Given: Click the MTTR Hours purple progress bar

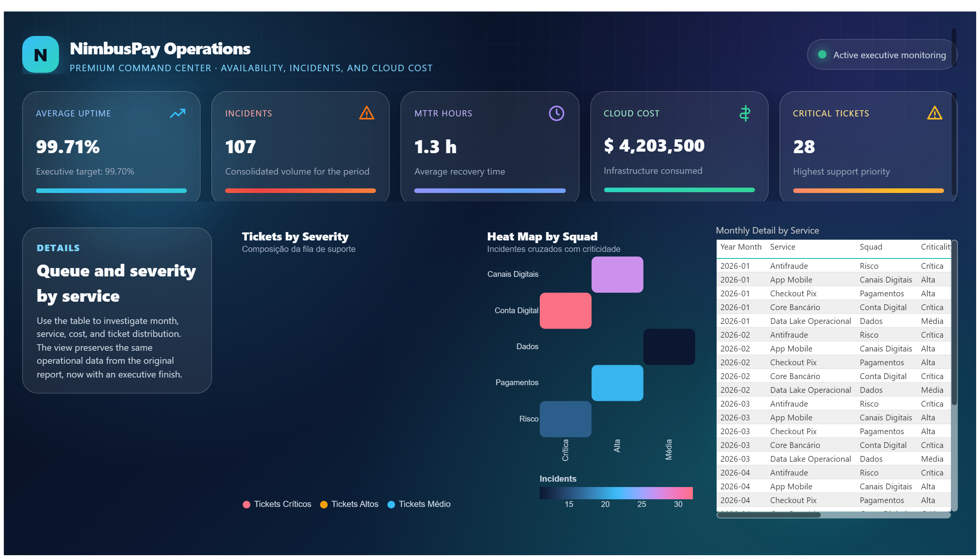Looking at the screenshot, I should (x=490, y=190).
